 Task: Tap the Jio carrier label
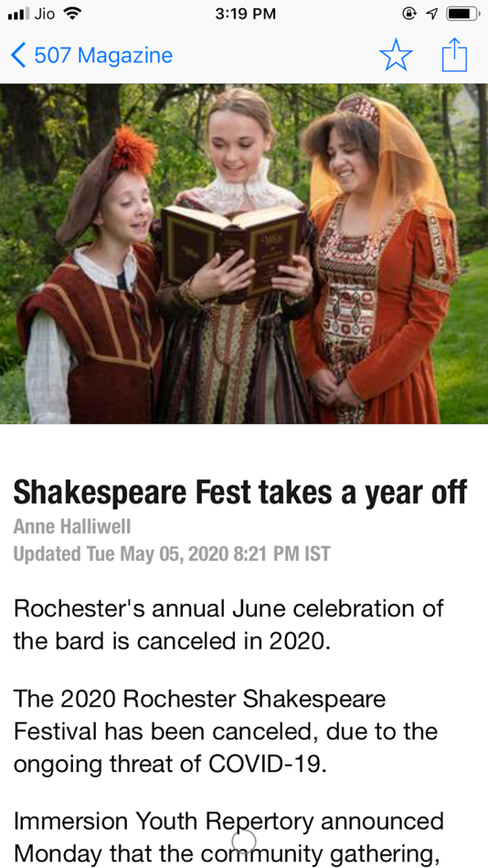[x=44, y=14]
